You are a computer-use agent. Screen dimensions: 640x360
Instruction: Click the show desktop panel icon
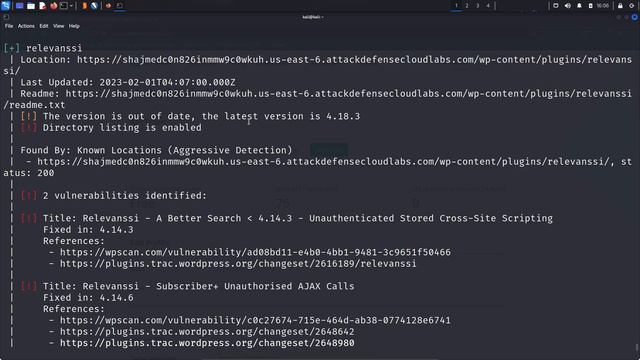pos(19,6)
